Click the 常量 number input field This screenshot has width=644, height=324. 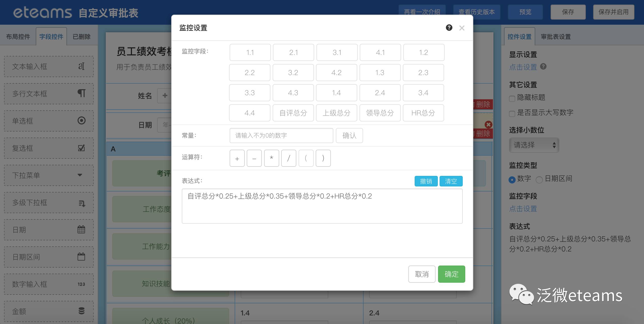(281, 136)
